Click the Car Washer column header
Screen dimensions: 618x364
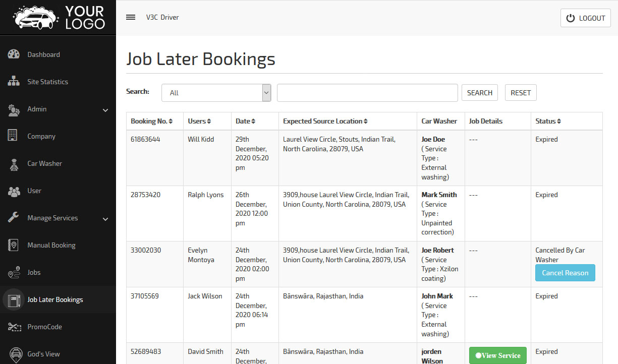439,122
